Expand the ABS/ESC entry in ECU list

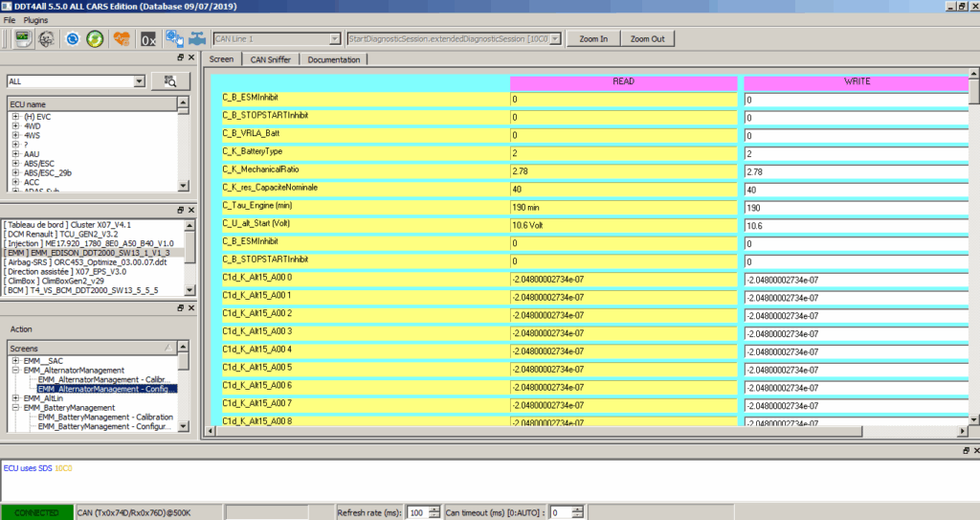(15, 162)
